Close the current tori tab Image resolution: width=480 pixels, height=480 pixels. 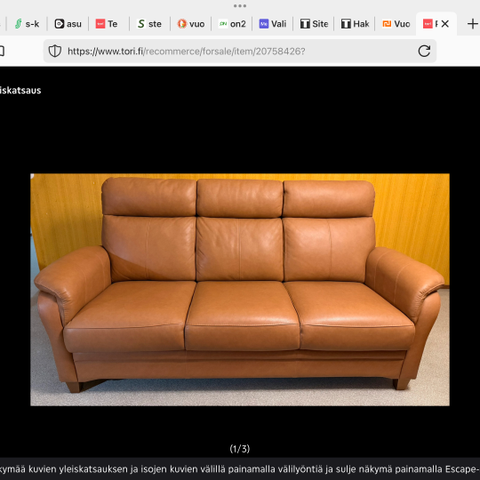point(445,24)
